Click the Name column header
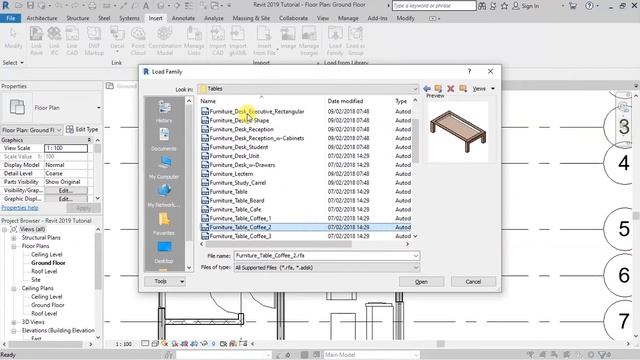The height and width of the screenshot is (360, 640). (208, 101)
